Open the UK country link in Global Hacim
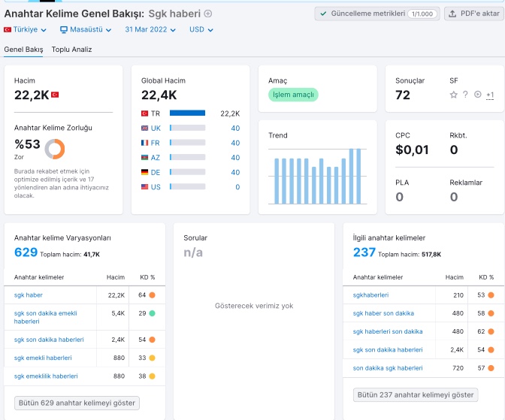Screen dimensions: 505x420 [156, 128]
